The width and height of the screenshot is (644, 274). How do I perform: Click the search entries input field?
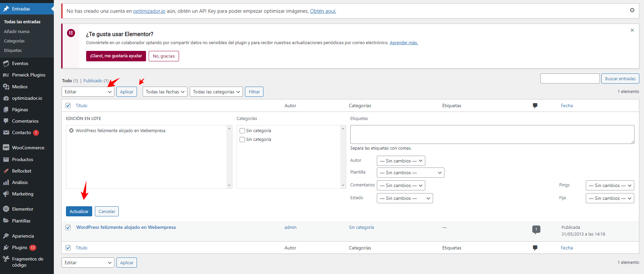pos(570,79)
